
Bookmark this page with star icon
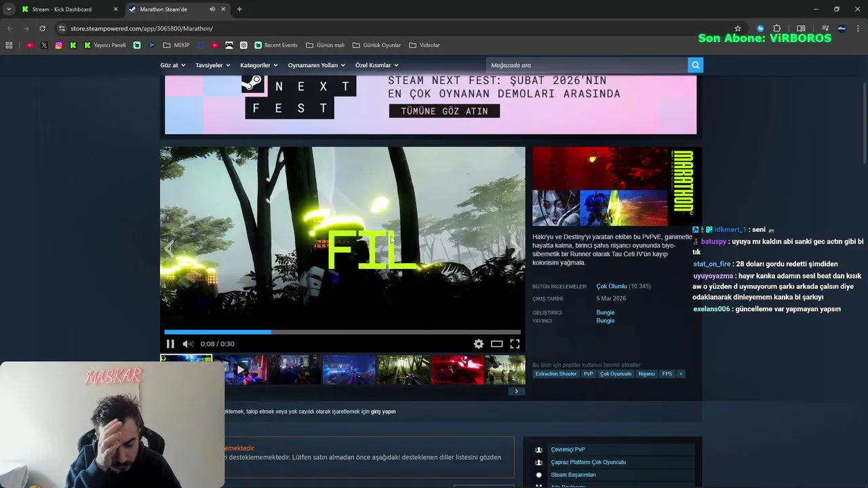tap(738, 28)
